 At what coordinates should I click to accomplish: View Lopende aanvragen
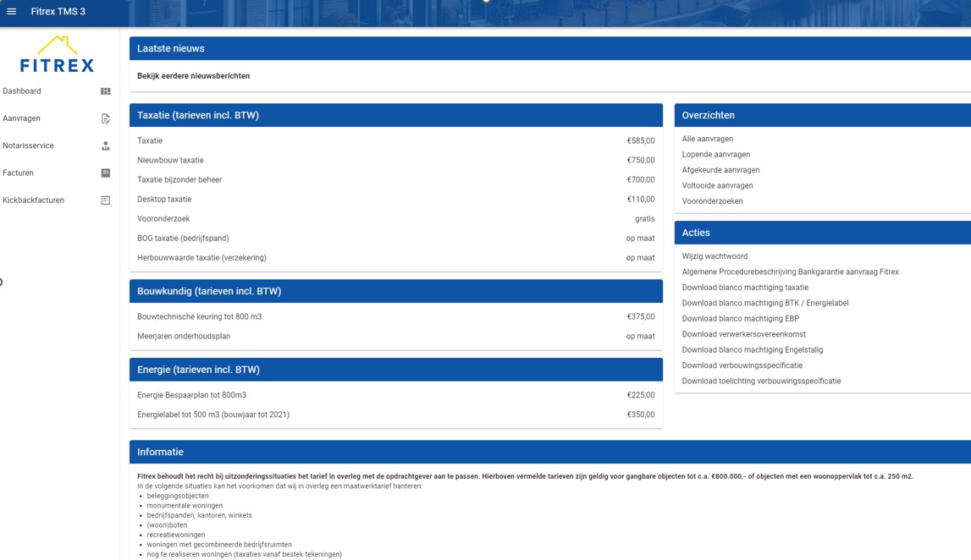(716, 155)
